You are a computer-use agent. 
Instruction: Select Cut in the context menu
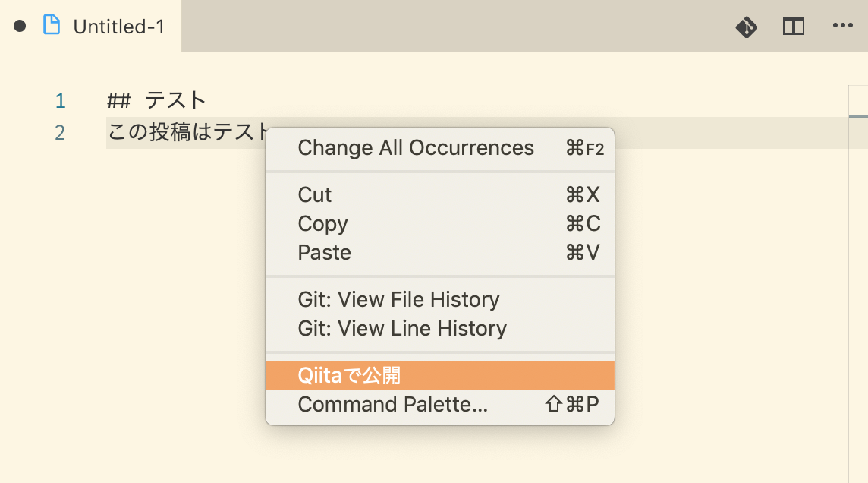(315, 195)
